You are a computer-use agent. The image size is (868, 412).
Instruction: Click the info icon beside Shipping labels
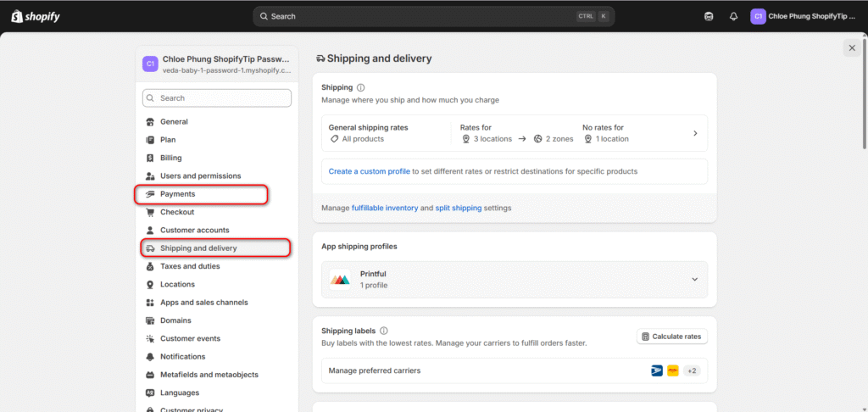(384, 331)
